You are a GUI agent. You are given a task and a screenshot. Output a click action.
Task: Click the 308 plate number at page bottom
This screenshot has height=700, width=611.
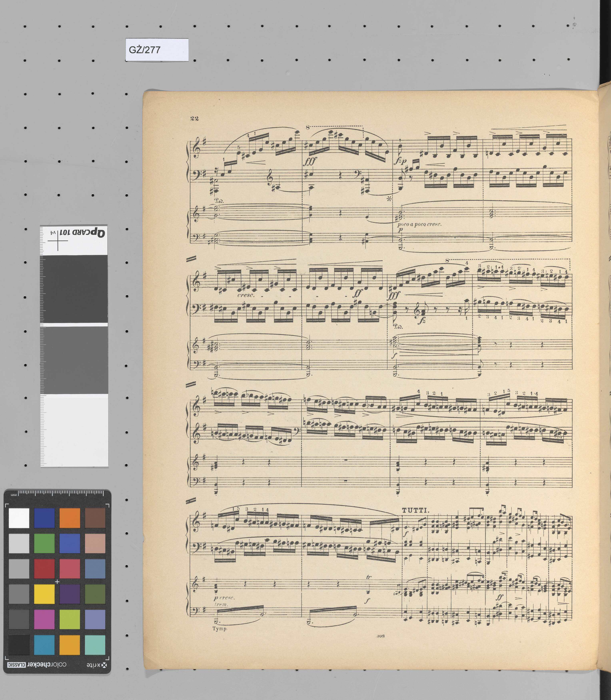[x=380, y=636]
